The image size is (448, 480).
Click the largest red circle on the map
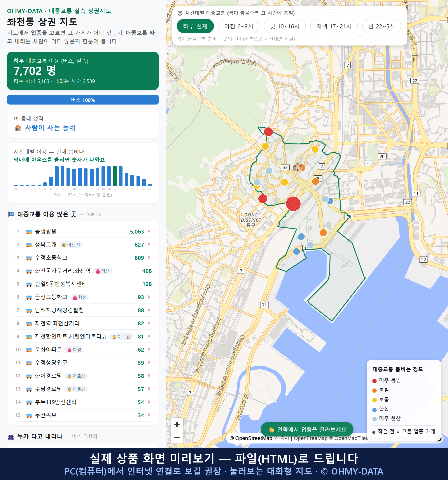(x=293, y=204)
